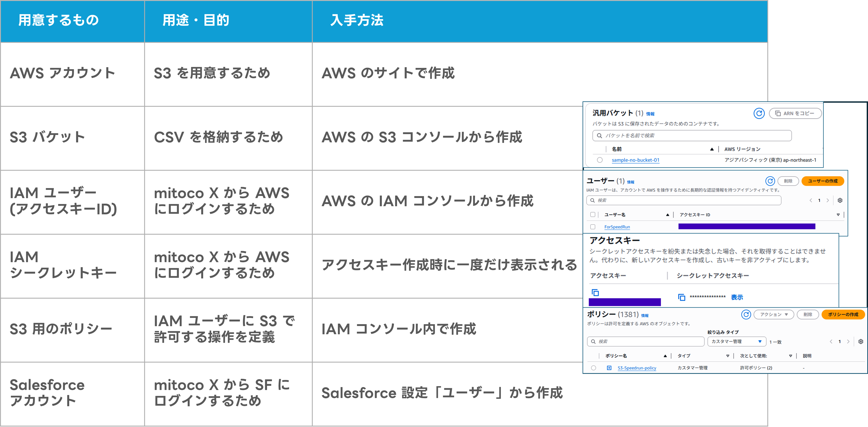The width and height of the screenshot is (868, 427).
Task: Check the ForSpeedRun user checkbox
Action: coord(593,227)
